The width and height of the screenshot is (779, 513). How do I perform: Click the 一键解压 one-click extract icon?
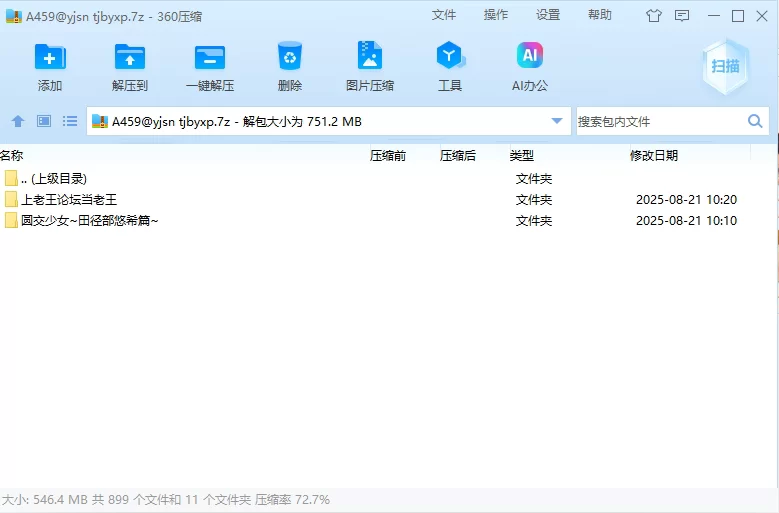coord(210,57)
